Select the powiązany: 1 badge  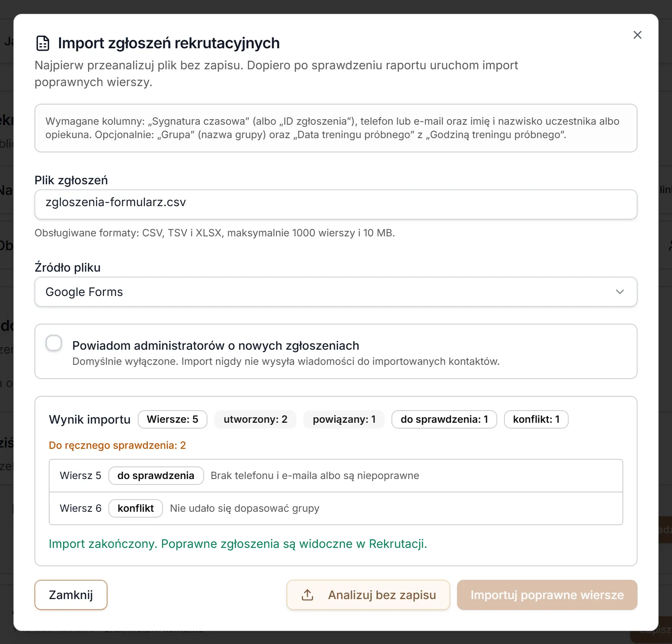point(344,419)
